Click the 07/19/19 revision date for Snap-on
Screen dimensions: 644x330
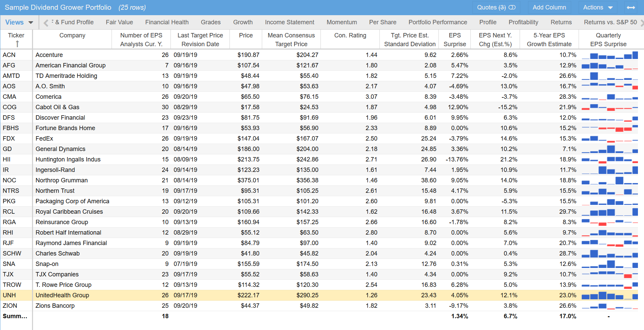click(x=185, y=264)
